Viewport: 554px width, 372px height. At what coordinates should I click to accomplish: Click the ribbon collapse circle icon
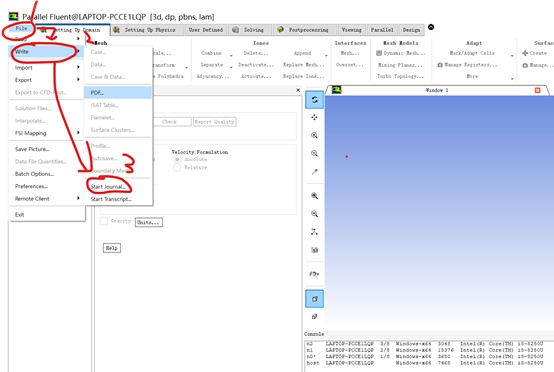point(431,27)
